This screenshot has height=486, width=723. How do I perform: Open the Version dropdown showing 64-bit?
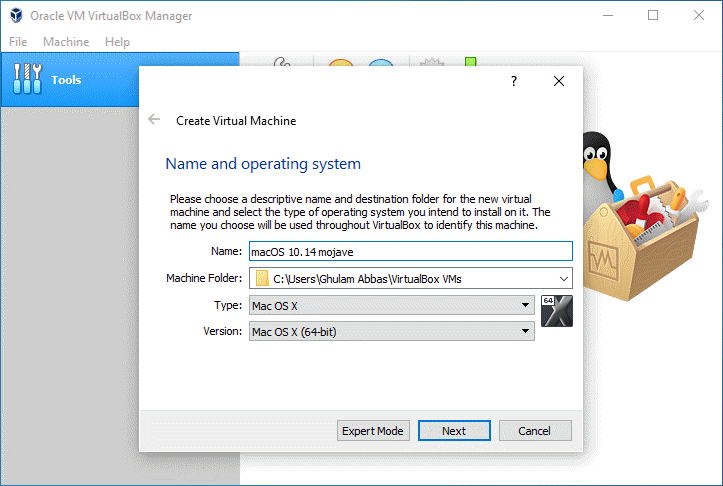(x=391, y=332)
